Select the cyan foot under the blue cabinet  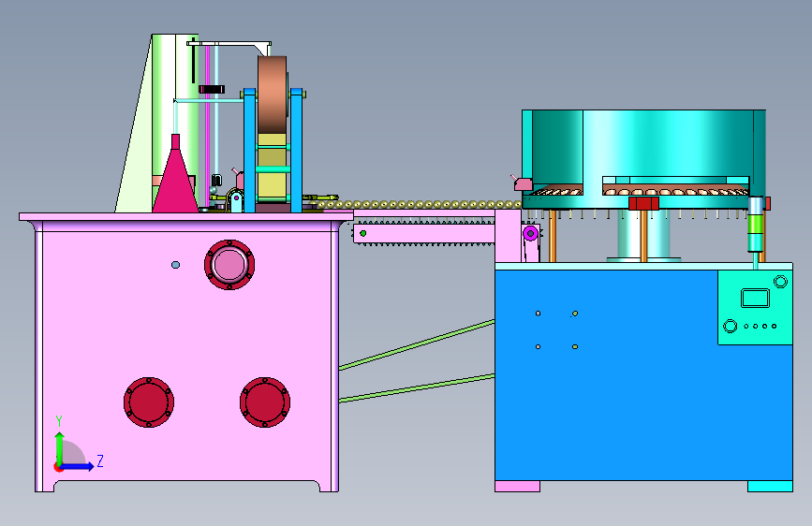[770, 486]
